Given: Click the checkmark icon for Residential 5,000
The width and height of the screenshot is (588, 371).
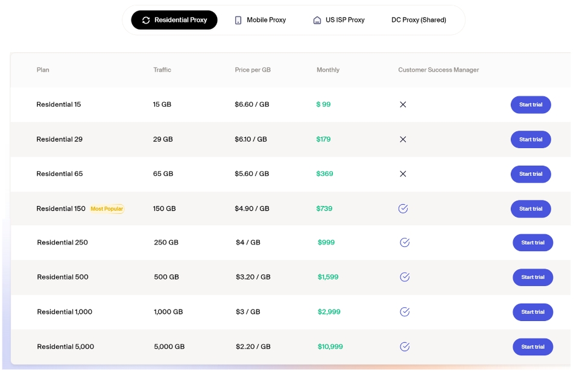Looking at the screenshot, I should [x=405, y=346].
